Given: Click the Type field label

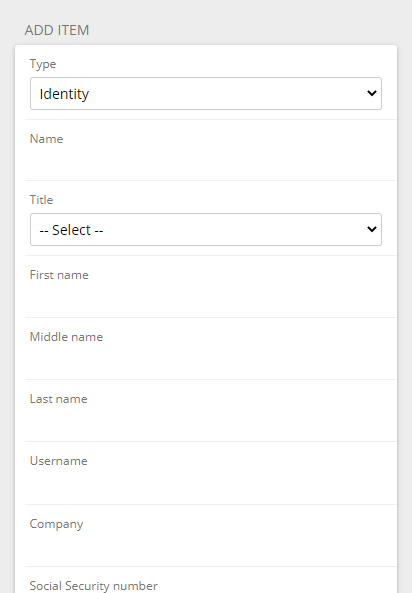Looking at the screenshot, I should [43, 64].
